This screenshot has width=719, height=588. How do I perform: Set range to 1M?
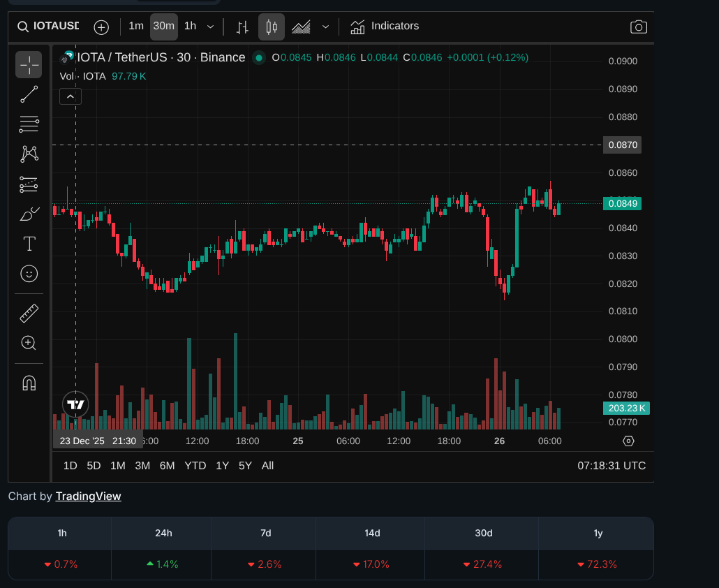click(118, 466)
